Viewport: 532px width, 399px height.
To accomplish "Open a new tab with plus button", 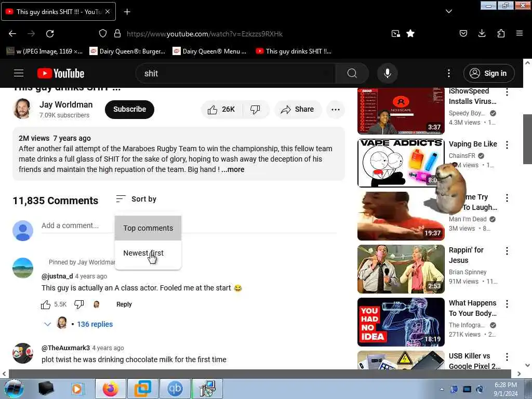I will click(127, 12).
